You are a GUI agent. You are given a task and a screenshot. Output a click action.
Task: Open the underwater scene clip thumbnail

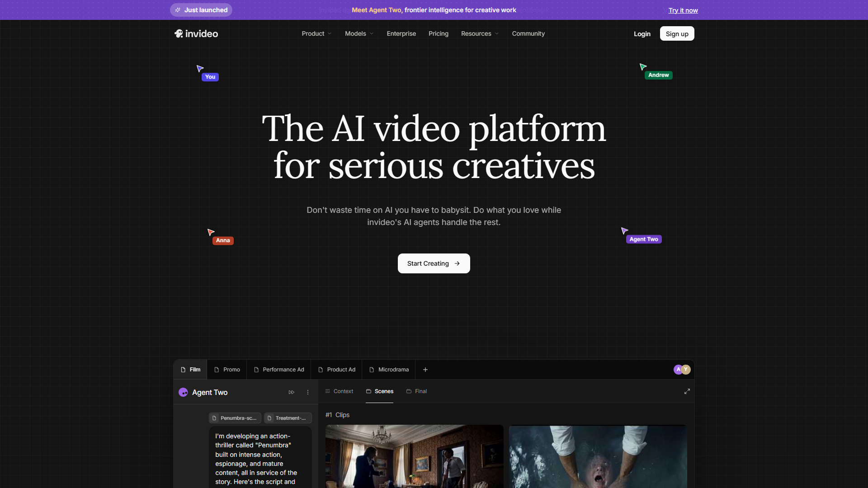tap(598, 456)
